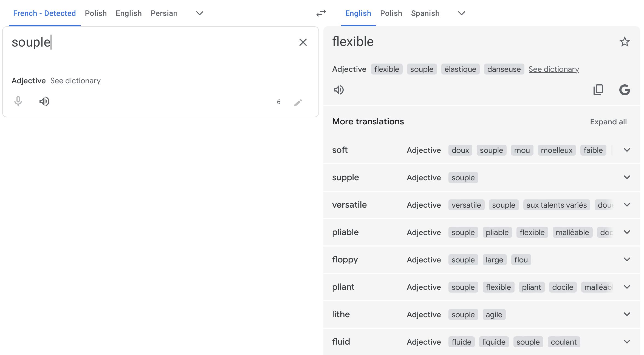Image resolution: width=644 pixels, height=355 pixels.
Task: Clear the source text input
Action: point(303,42)
